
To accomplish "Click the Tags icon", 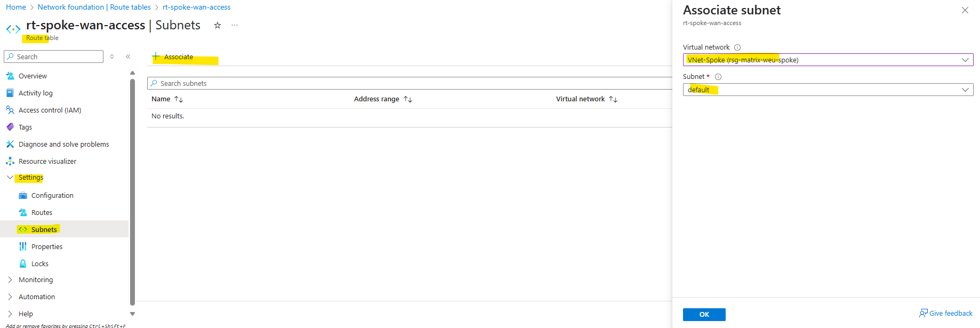I will pyautogui.click(x=10, y=127).
